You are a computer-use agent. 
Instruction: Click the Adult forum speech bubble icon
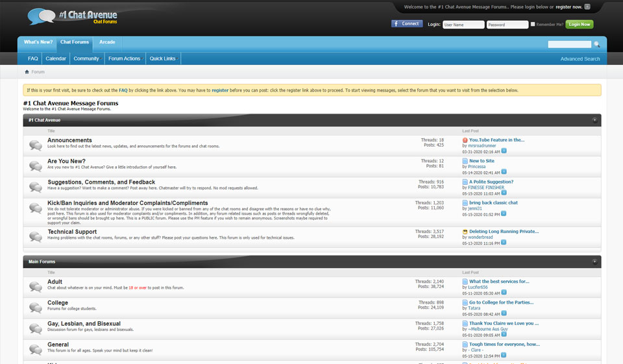[x=36, y=287]
